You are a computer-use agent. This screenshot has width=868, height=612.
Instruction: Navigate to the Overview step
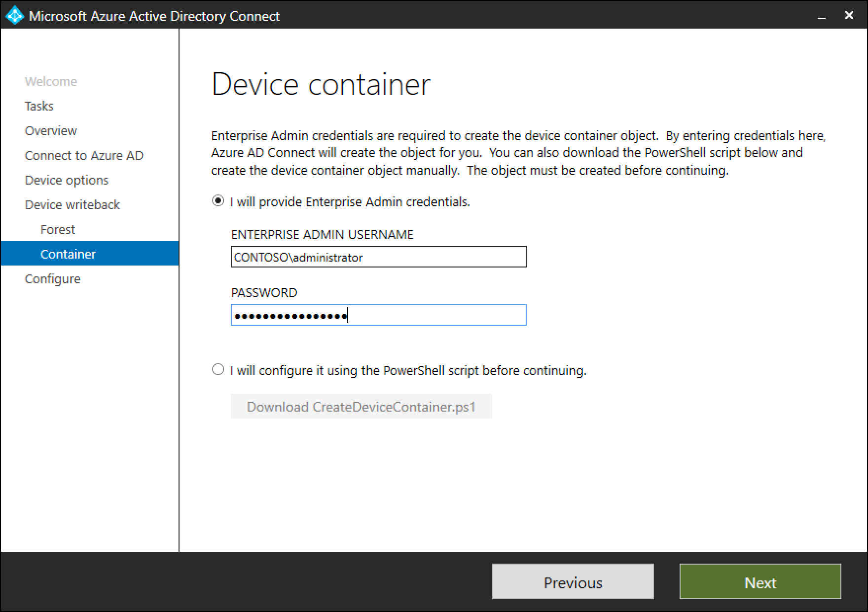pos(50,130)
